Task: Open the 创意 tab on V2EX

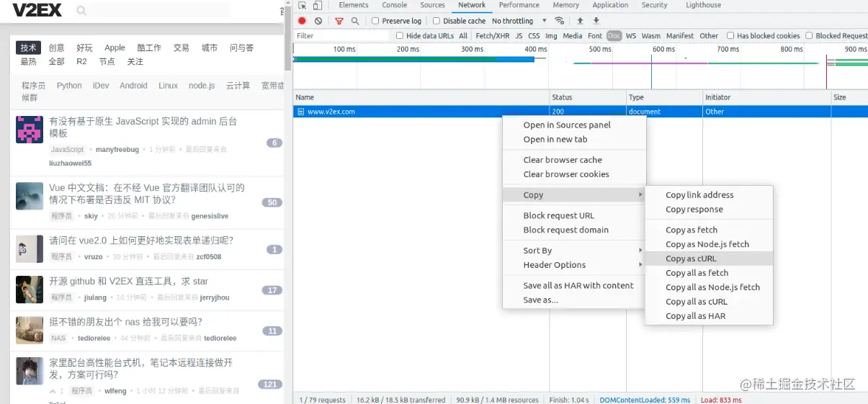Action: click(x=56, y=48)
